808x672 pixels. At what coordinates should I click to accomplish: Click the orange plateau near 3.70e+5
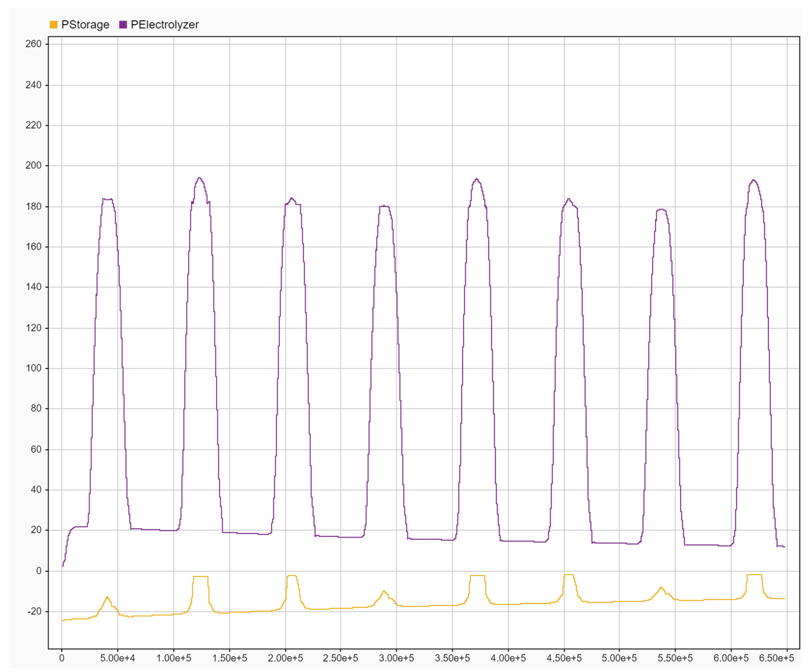[478, 575]
